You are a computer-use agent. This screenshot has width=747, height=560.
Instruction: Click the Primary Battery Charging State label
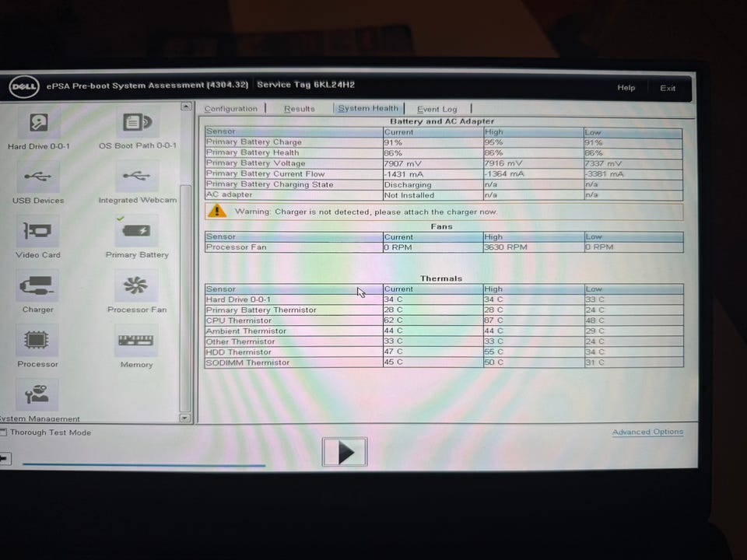click(x=269, y=184)
